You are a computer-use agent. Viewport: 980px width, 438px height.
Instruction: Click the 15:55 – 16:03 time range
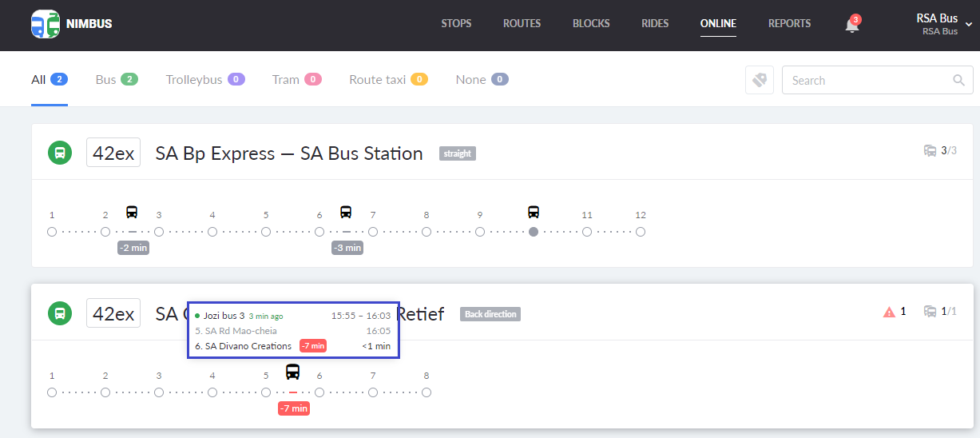[361, 316]
